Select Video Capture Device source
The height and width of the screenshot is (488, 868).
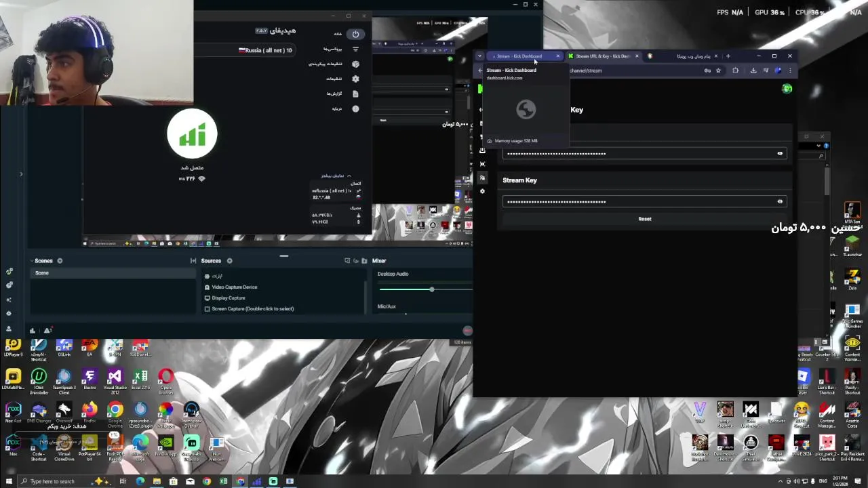[x=234, y=287]
